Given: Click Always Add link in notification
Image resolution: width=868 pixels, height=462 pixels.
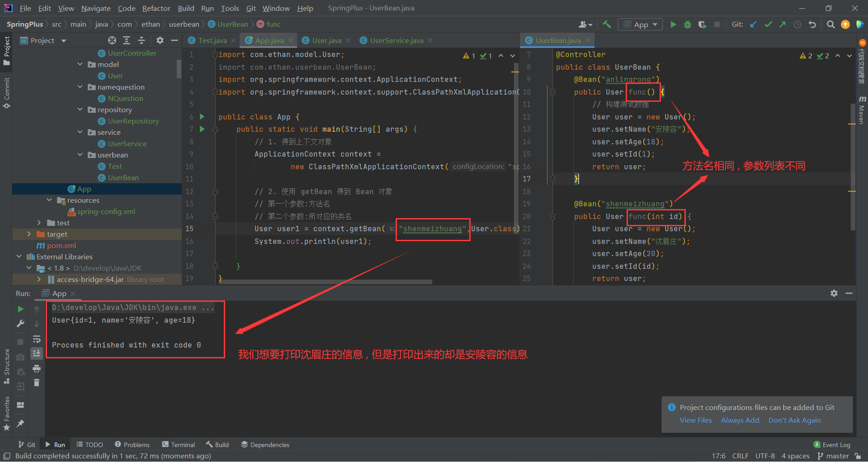Looking at the screenshot, I should click(x=740, y=420).
